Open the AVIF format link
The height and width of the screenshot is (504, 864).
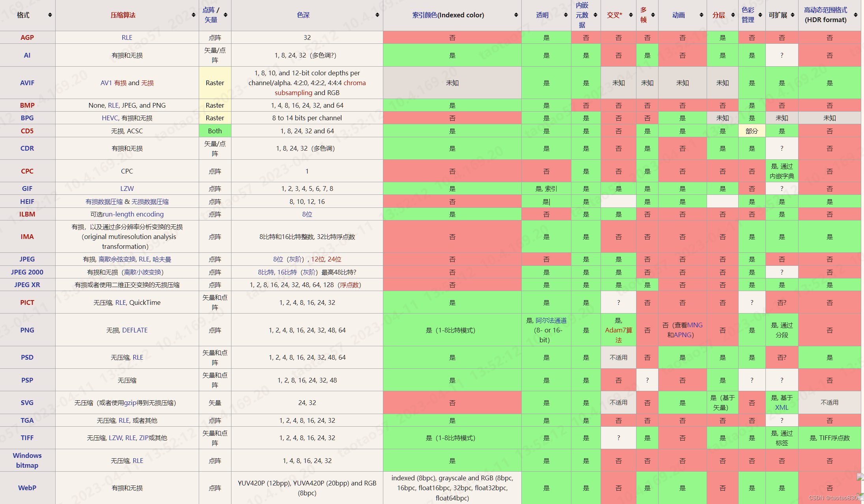point(27,83)
